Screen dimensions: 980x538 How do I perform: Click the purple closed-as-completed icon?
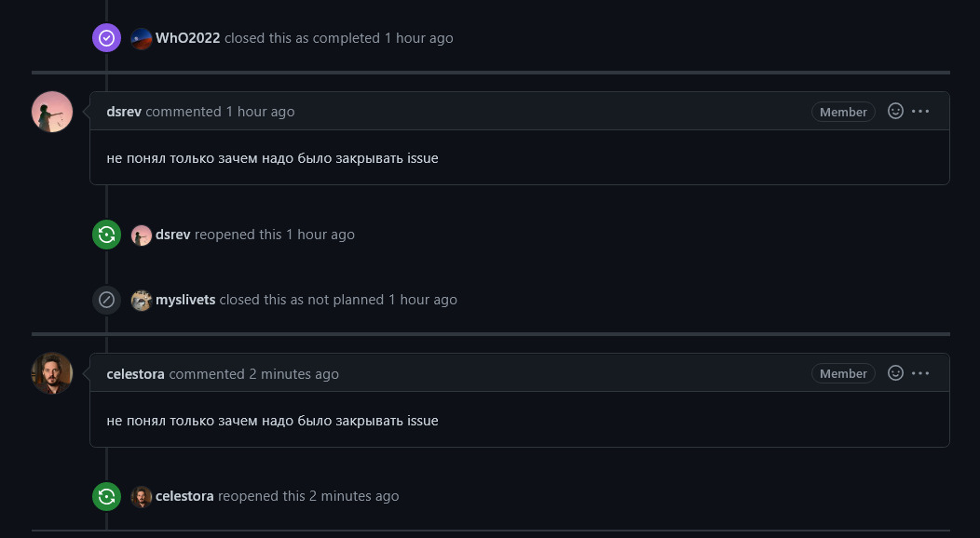click(107, 38)
